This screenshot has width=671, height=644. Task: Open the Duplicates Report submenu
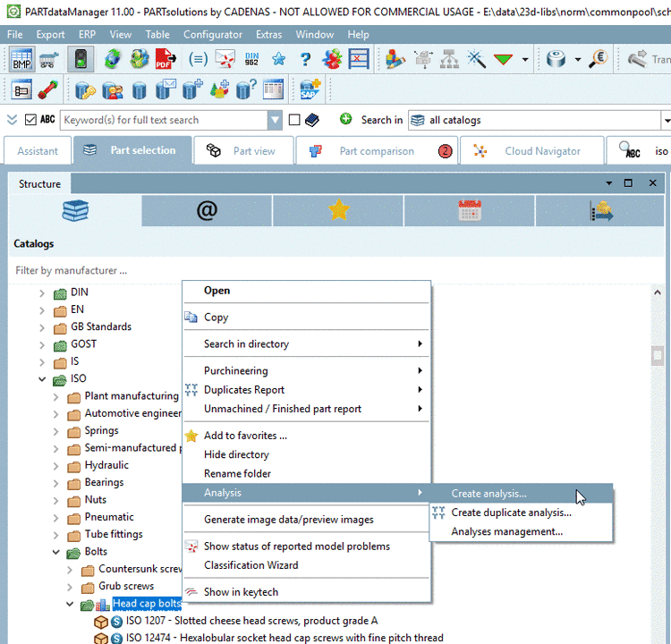(x=306, y=389)
